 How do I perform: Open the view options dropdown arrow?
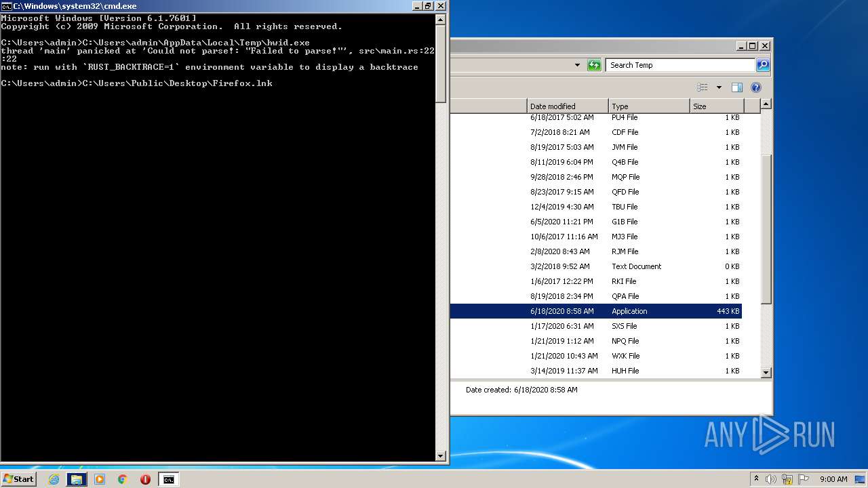(x=719, y=87)
